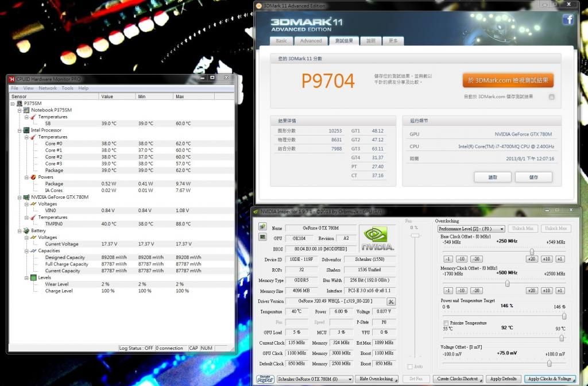Open the Help menu in Hardware Monitor
The image size is (588, 386).
83,88
